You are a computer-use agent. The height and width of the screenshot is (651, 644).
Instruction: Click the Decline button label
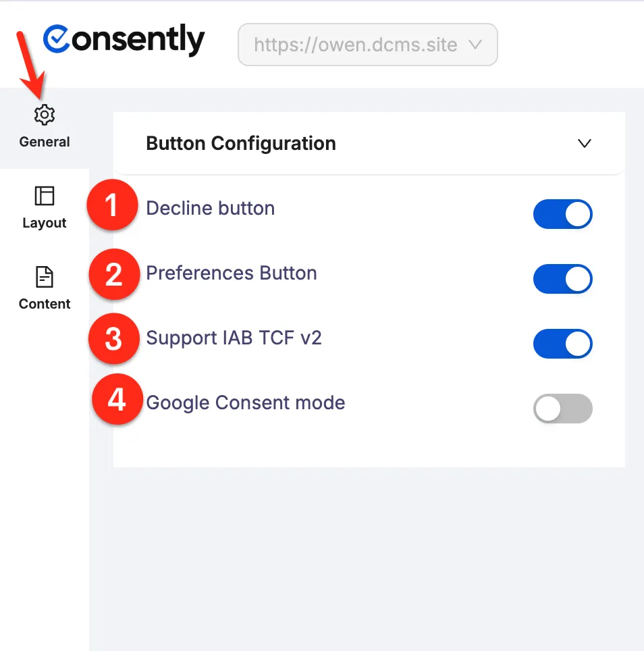pyautogui.click(x=211, y=208)
